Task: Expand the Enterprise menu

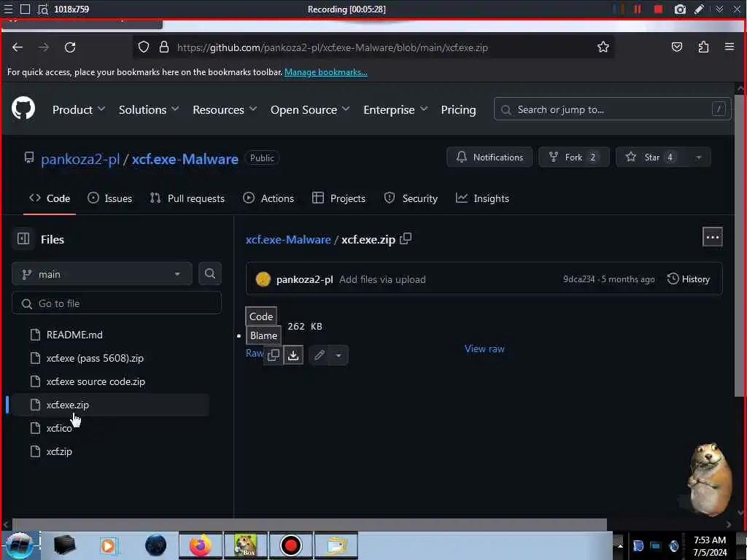Action: [395, 109]
